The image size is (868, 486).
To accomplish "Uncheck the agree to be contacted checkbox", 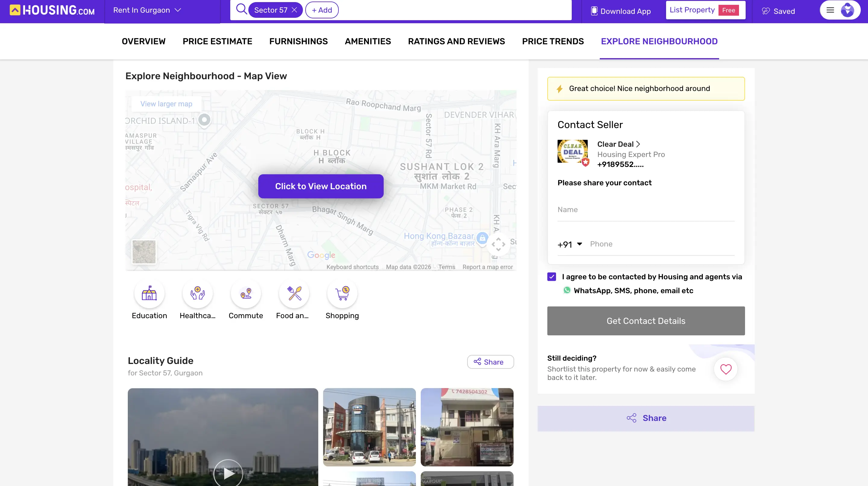I will (552, 277).
